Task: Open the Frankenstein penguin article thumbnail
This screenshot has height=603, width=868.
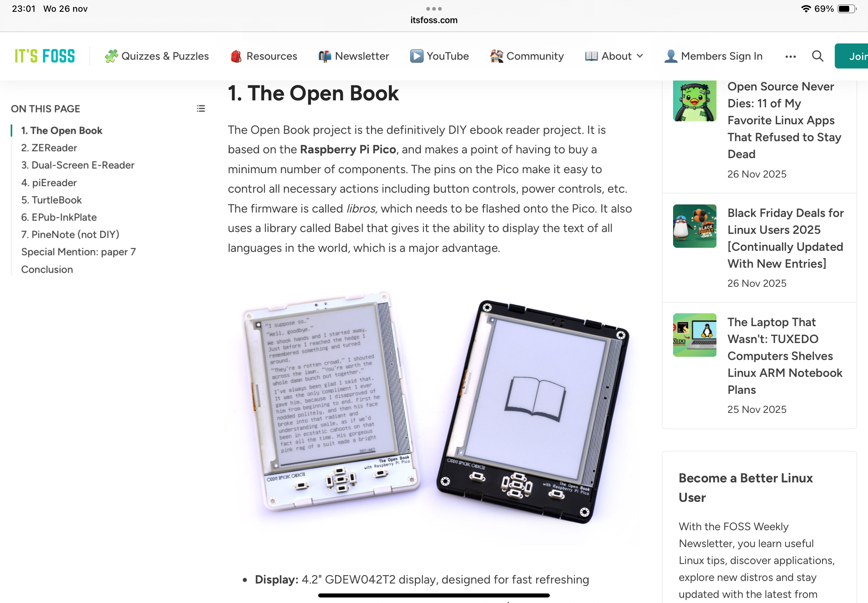Action: coord(694,100)
